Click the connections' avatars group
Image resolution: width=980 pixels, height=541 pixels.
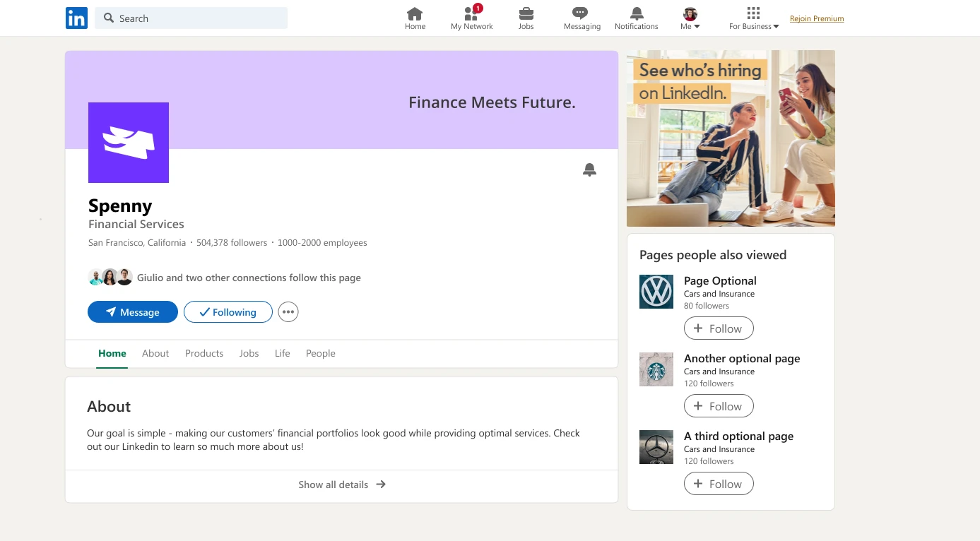pos(111,278)
